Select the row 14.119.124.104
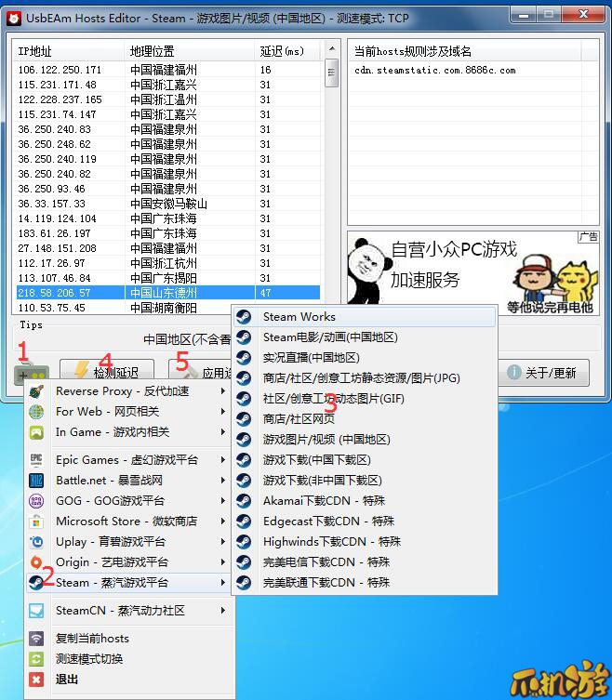The width and height of the screenshot is (612, 700). (168, 218)
